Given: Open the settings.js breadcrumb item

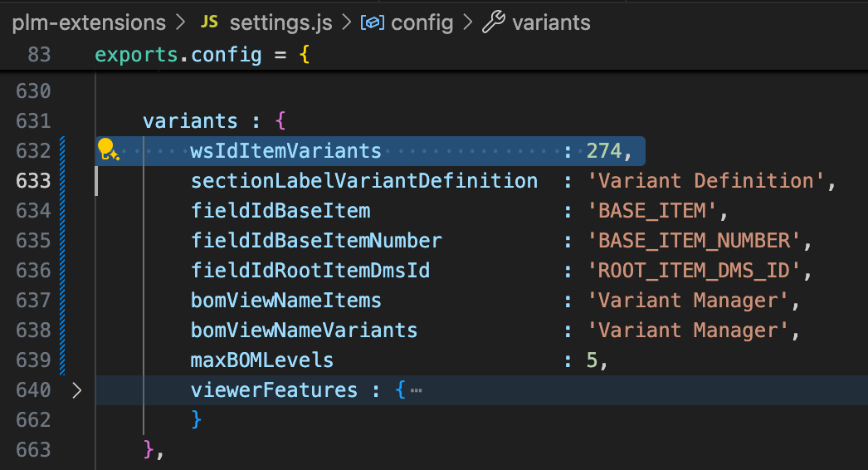Looking at the screenshot, I should [x=280, y=22].
